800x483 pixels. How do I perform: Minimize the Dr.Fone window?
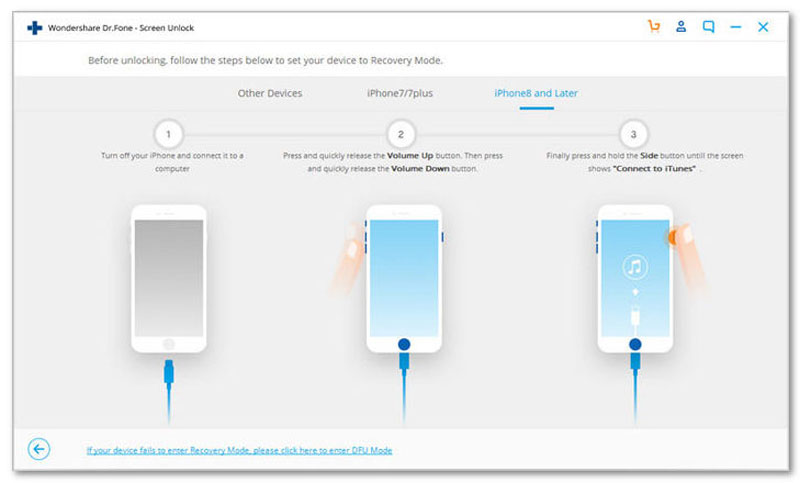[x=735, y=27]
